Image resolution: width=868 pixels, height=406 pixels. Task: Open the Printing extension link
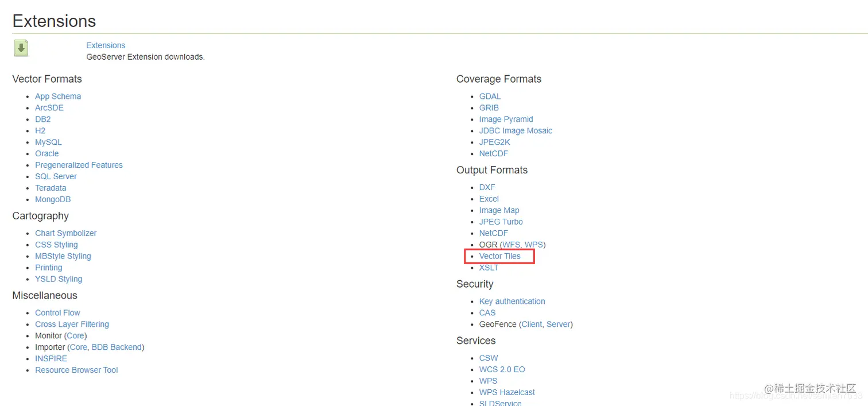click(49, 268)
